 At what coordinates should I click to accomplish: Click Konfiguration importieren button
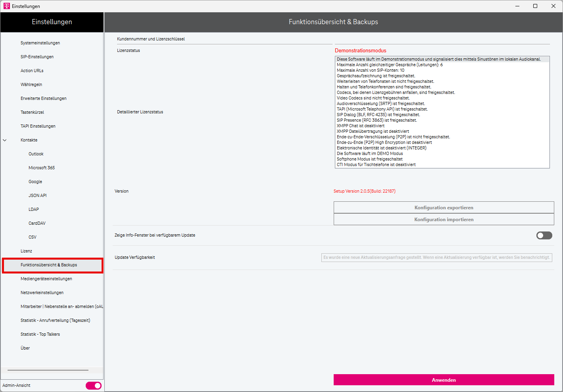(444, 220)
